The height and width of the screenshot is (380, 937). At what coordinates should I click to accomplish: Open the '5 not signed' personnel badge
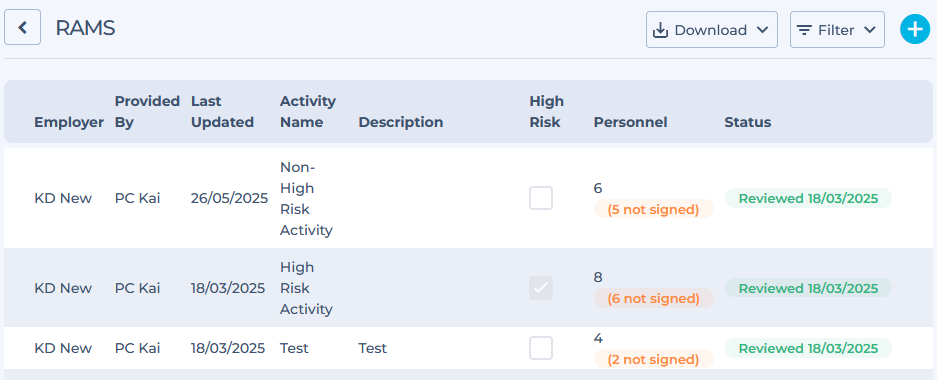click(x=653, y=209)
